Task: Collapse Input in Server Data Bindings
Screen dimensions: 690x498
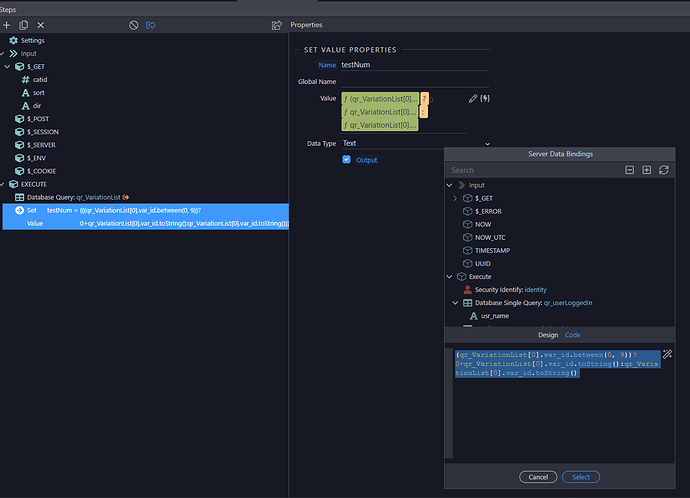Action: tap(449, 185)
